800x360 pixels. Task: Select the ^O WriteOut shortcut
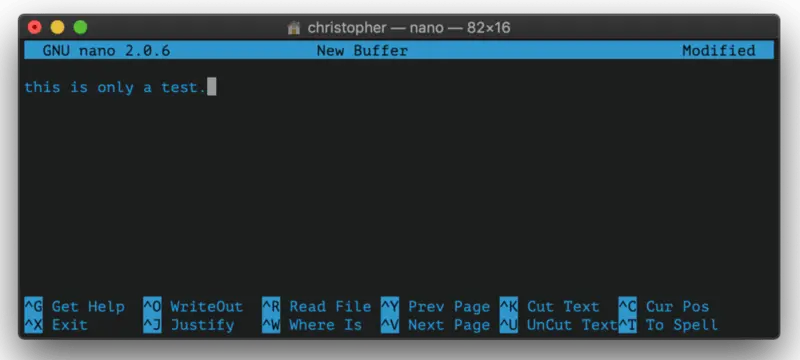click(193, 306)
